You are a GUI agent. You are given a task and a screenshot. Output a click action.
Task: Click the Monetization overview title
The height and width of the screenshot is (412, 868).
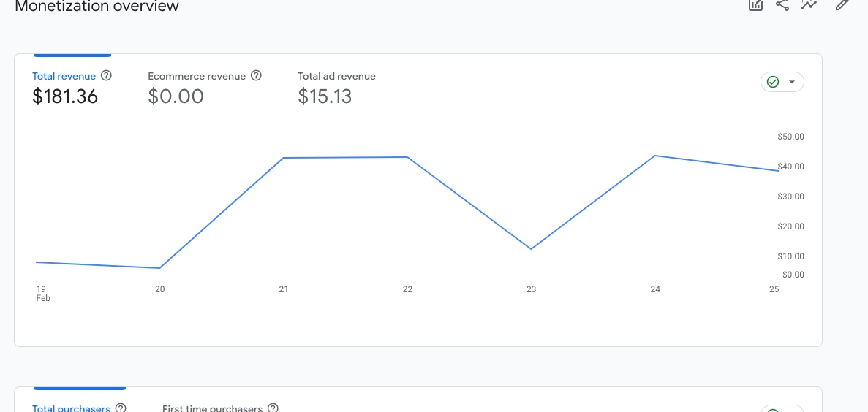click(x=97, y=7)
